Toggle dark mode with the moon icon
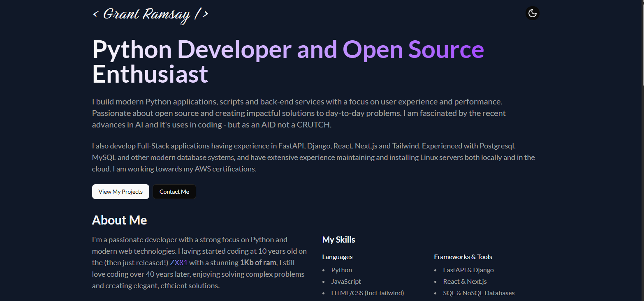 tap(532, 13)
